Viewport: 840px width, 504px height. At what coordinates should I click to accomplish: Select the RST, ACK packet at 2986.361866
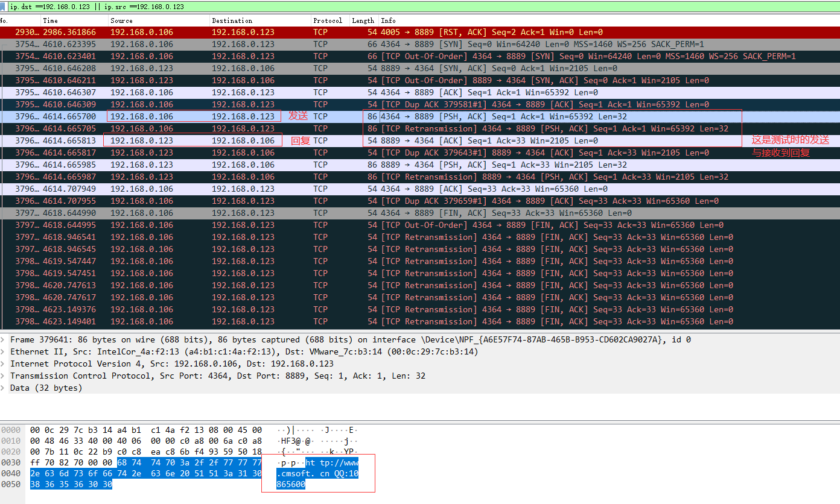[420, 32]
